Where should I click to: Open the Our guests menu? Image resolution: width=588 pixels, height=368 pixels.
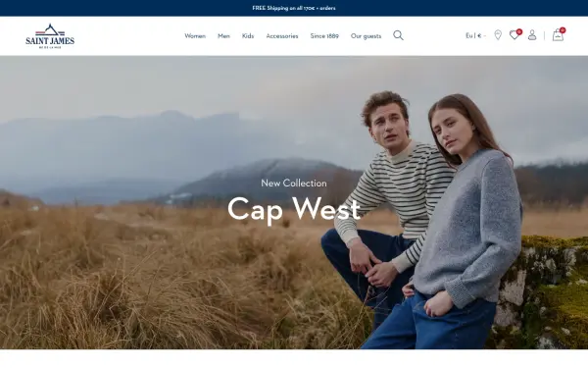coord(366,36)
